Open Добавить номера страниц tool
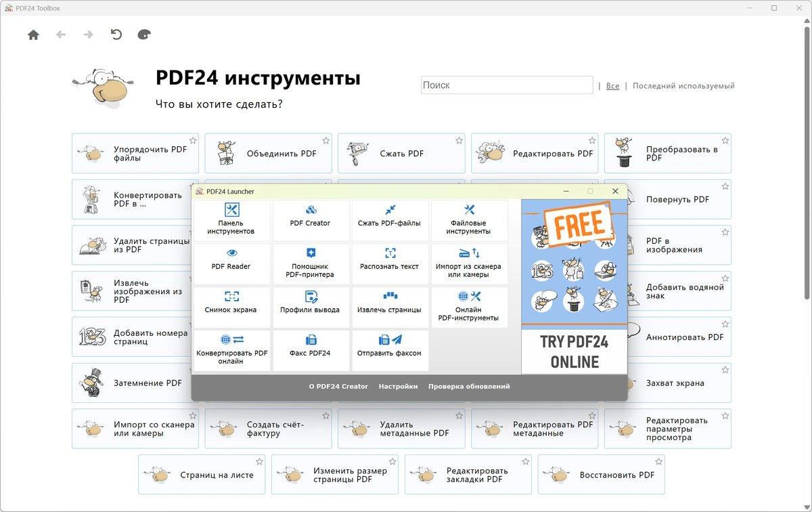The height and width of the screenshot is (512, 812). coord(131,337)
